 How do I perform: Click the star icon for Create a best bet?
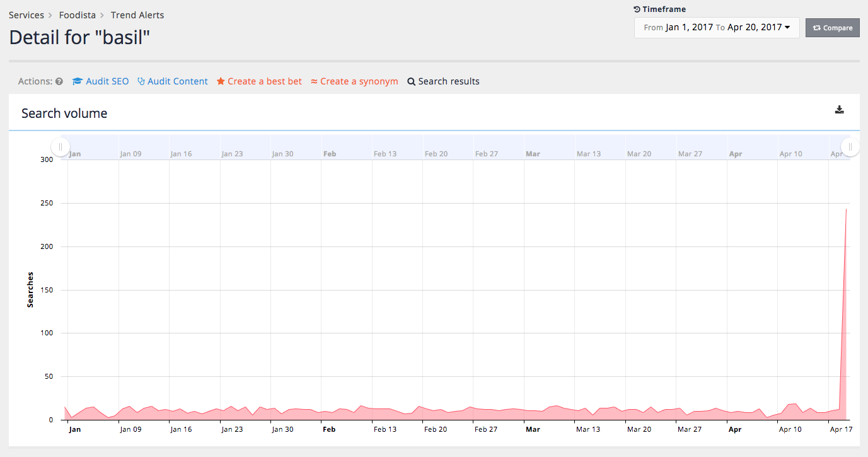click(221, 81)
